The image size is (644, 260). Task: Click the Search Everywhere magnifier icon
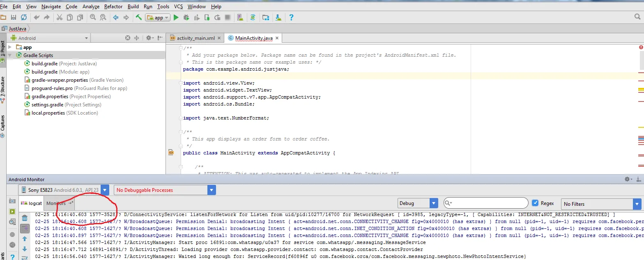click(637, 17)
